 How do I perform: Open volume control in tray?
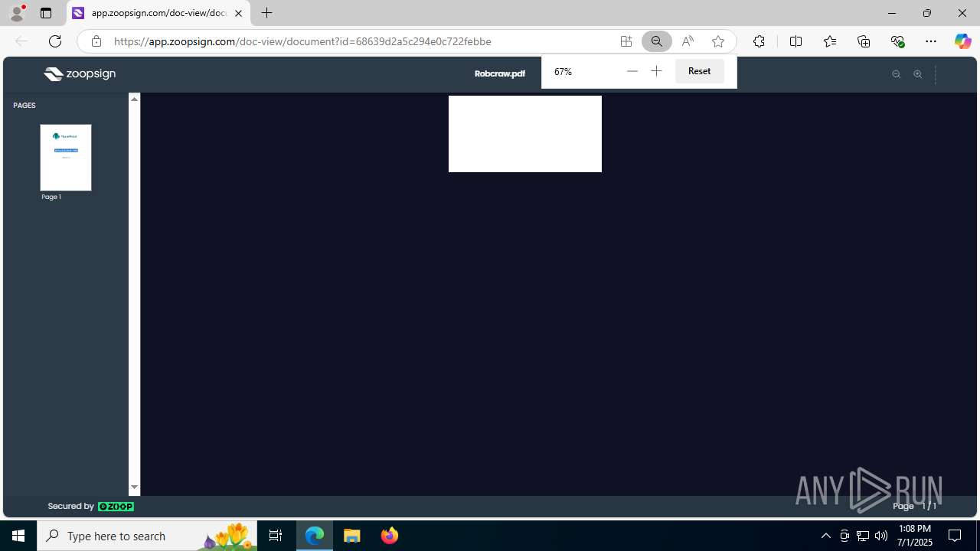click(881, 536)
